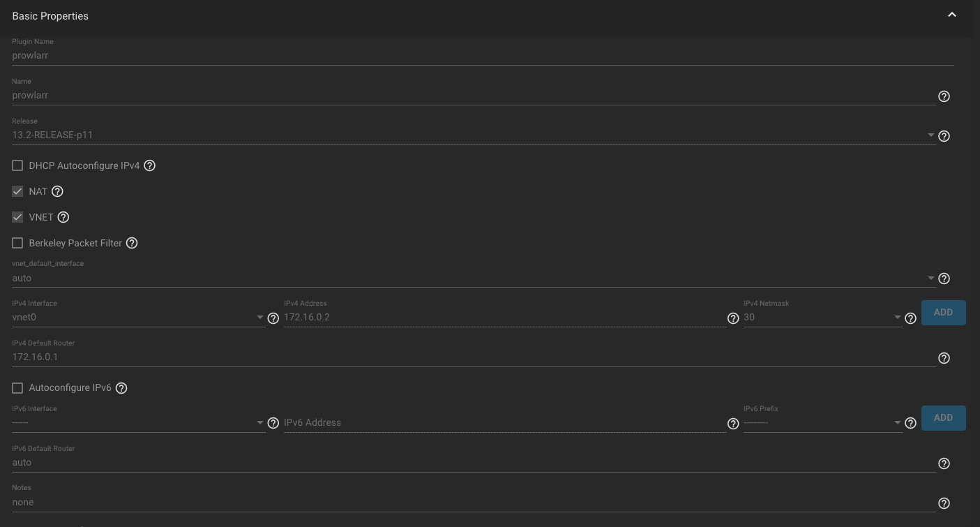The image size is (980, 527).
Task: Click help icon next to Name field
Action: [944, 96]
